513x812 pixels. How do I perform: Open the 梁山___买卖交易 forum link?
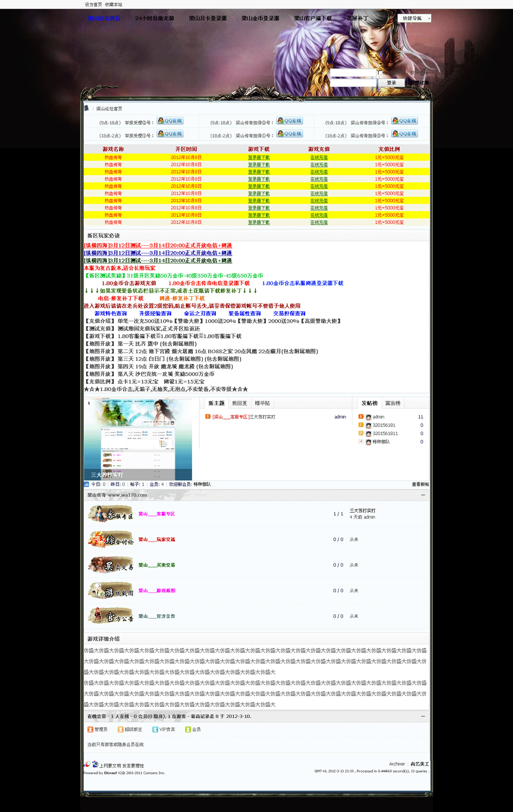157,565
